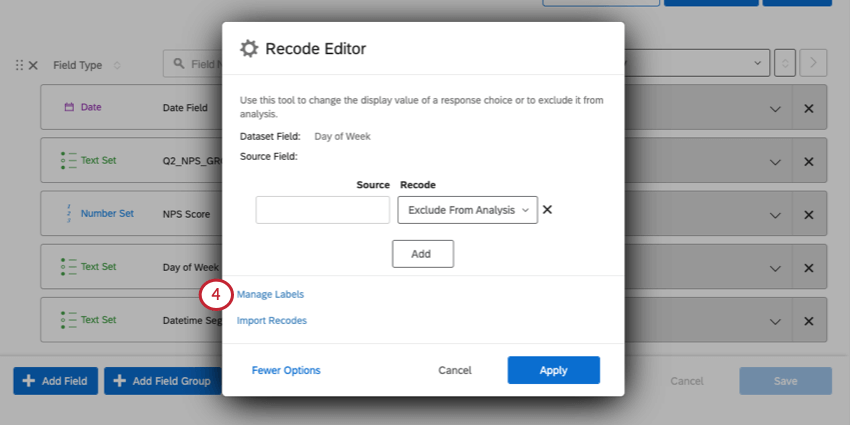Viewport: 850px width, 425px height.
Task: Open Manage Labels
Action: coord(270,295)
